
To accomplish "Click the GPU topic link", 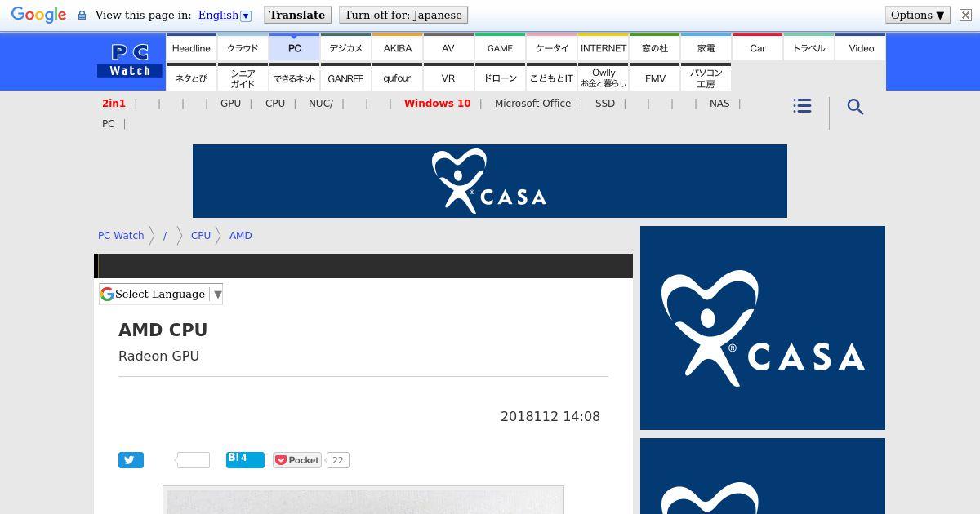I will (230, 104).
